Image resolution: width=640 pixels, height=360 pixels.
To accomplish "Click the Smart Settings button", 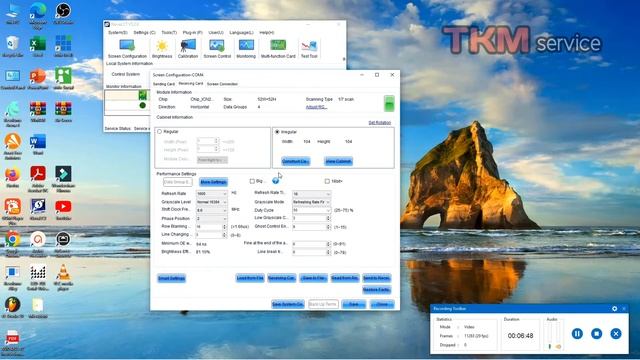I will (171, 278).
